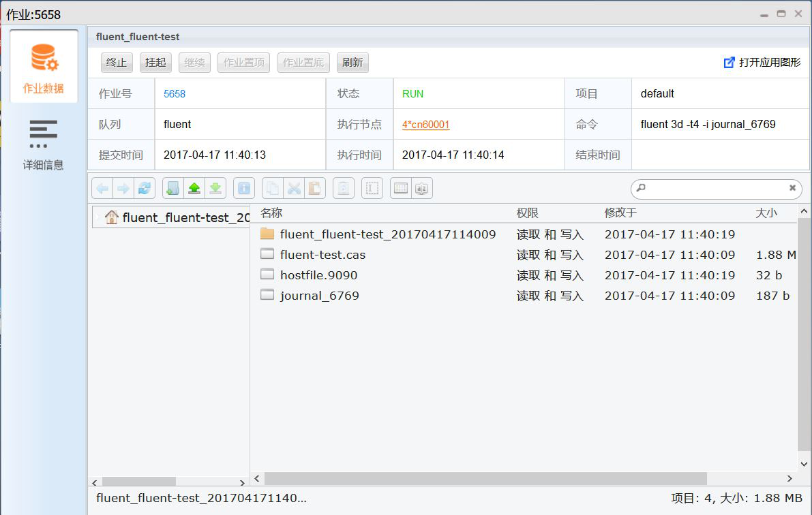Click the home icon in folder tree
This screenshot has height=515, width=812.
pos(111,217)
